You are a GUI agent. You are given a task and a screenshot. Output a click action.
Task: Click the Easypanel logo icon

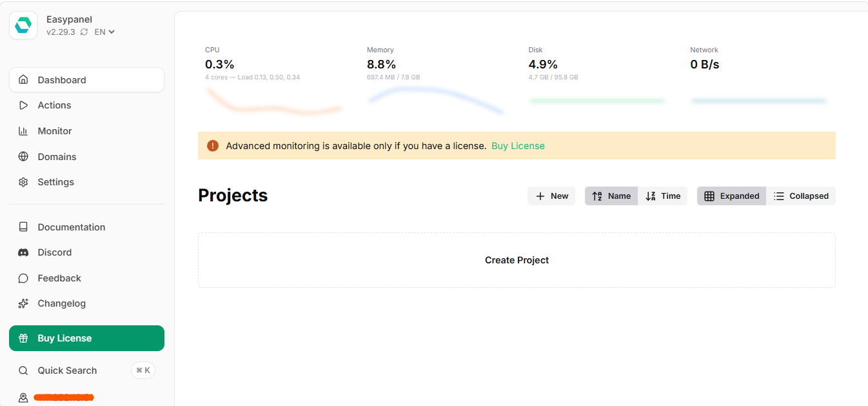[x=23, y=25]
